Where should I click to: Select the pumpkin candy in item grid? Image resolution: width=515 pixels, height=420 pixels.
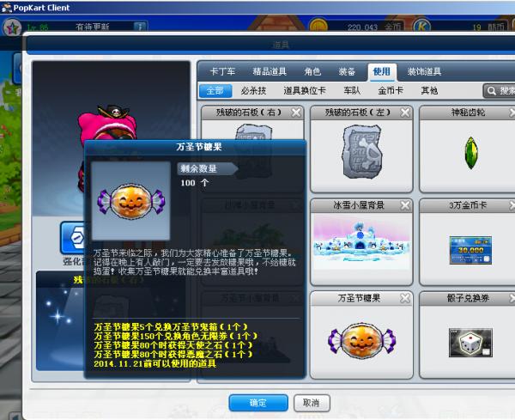(x=361, y=341)
